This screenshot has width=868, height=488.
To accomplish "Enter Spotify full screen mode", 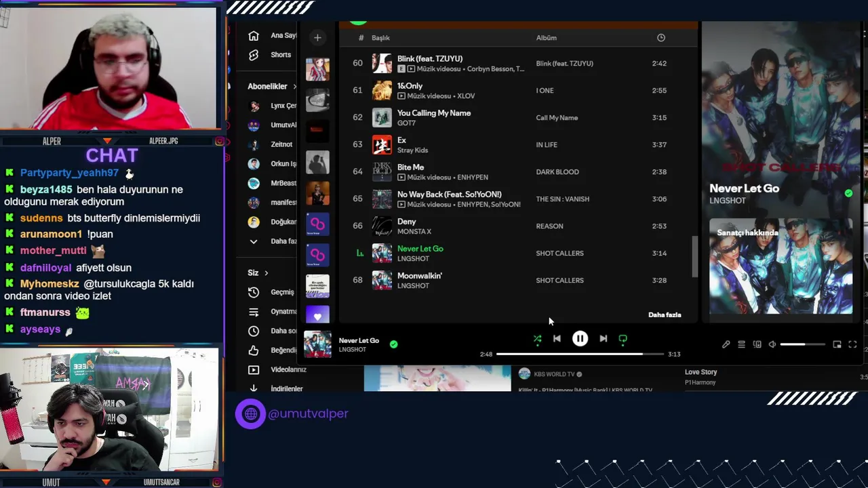I will [x=852, y=344].
